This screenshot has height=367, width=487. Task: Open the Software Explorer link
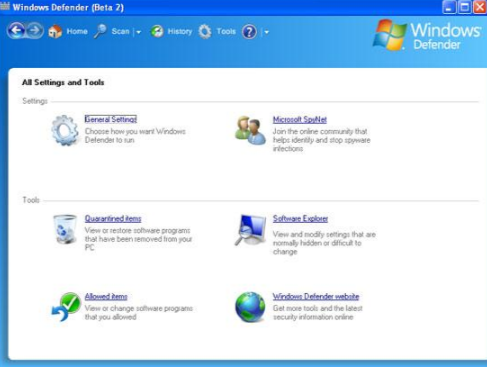click(x=300, y=218)
